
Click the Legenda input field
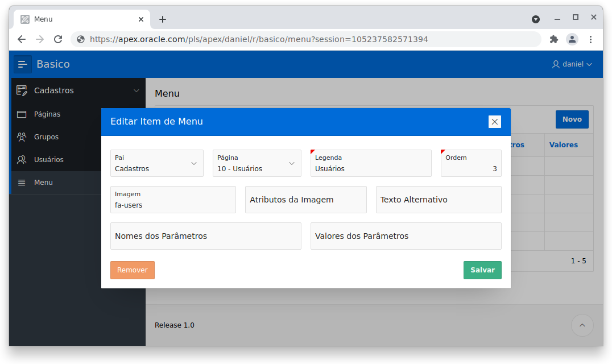click(x=370, y=166)
